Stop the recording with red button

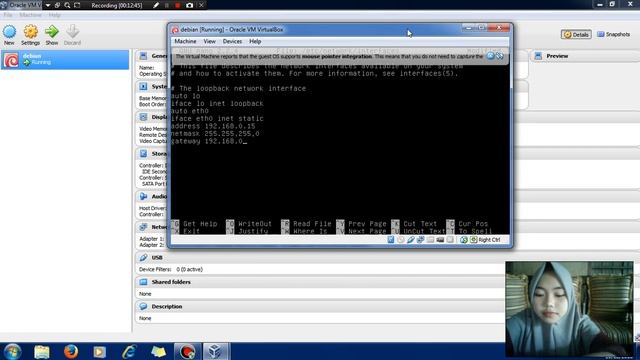coord(178,5)
